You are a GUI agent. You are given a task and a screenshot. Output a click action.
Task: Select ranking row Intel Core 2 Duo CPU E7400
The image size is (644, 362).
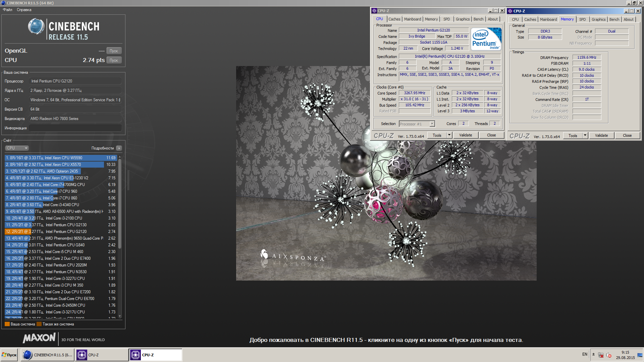pos(61,258)
